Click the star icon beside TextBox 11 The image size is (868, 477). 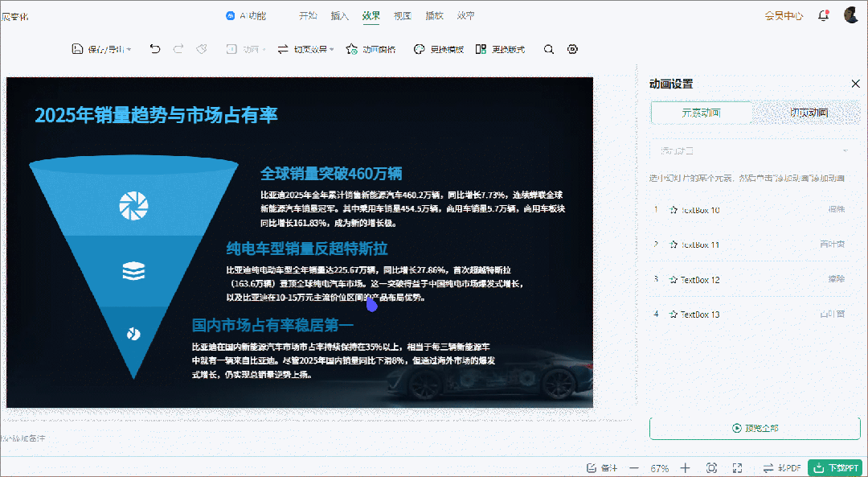pos(674,245)
